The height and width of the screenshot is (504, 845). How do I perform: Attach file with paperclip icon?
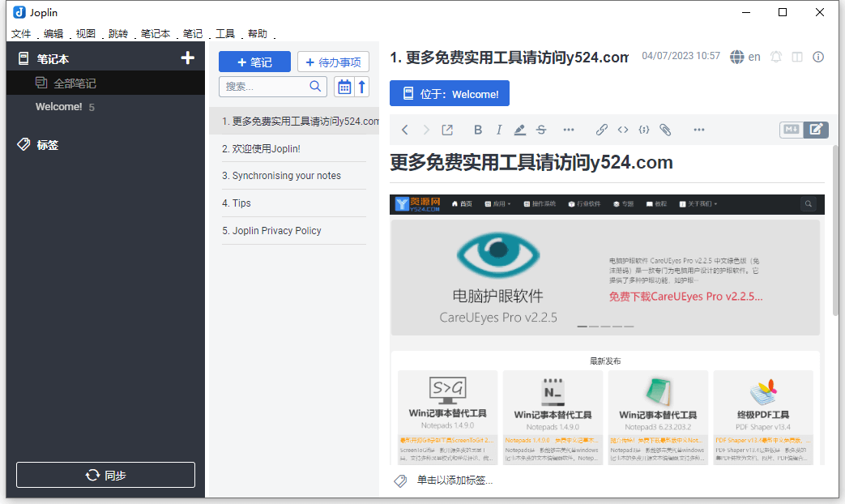point(665,130)
